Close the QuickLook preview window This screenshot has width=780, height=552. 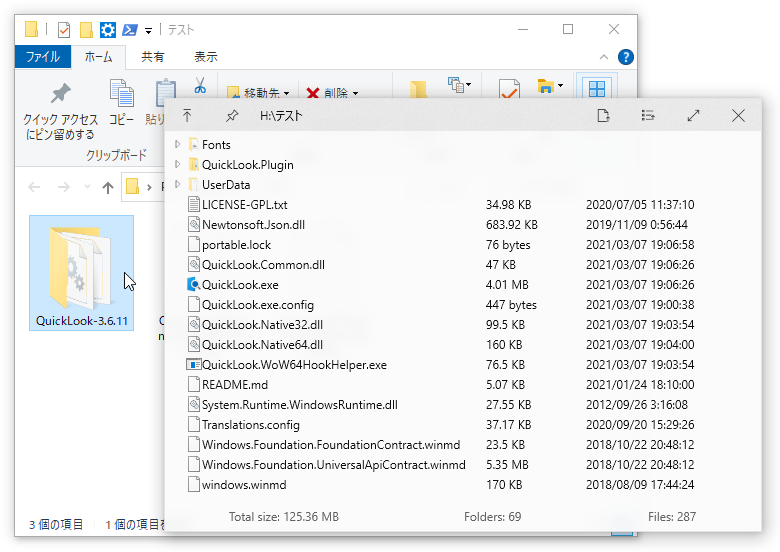pyautogui.click(x=739, y=116)
